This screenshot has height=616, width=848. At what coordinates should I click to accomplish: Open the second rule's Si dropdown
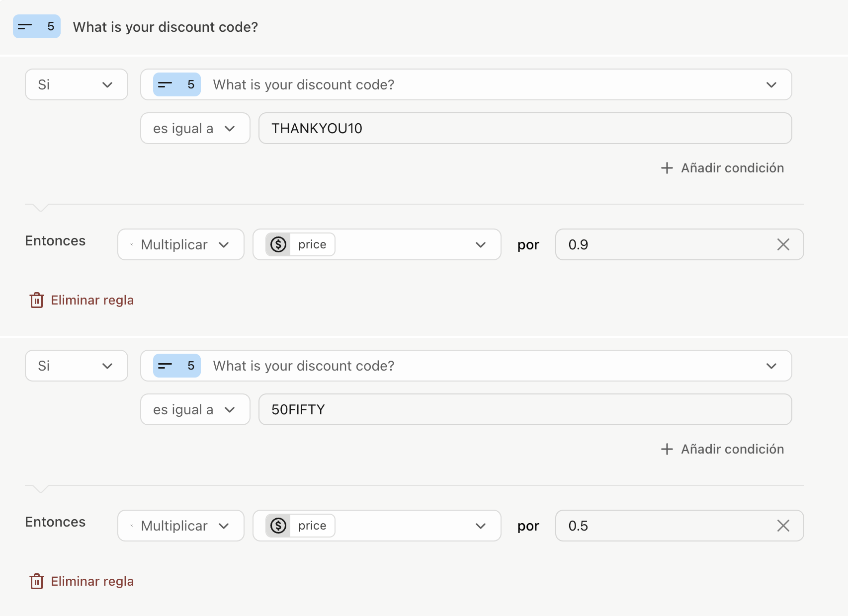click(x=76, y=366)
